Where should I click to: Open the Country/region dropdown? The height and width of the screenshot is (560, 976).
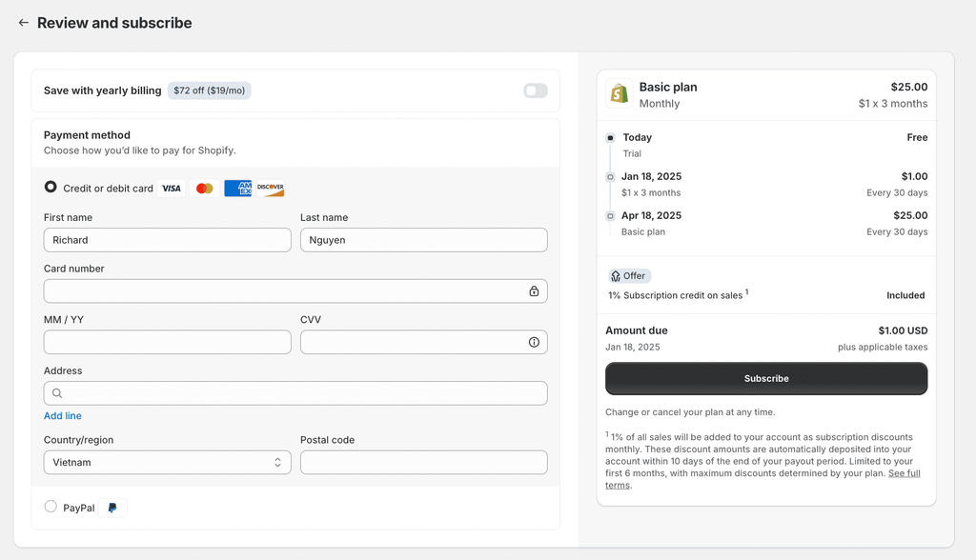(x=168, y=462)
